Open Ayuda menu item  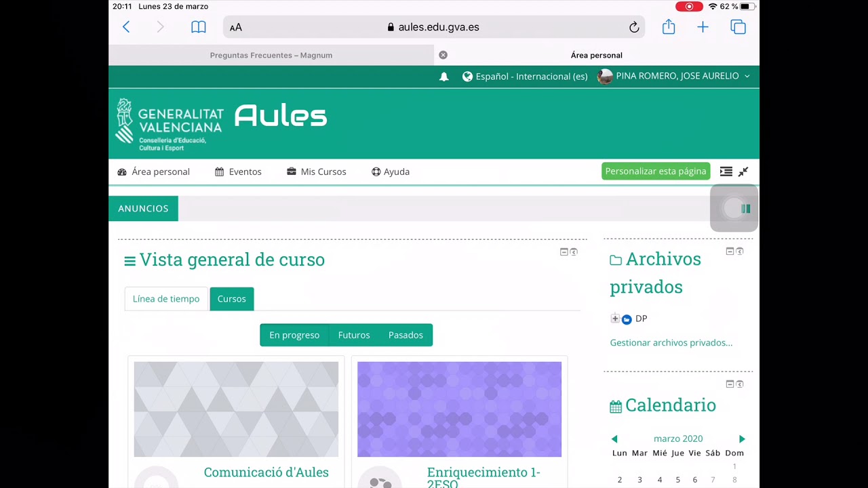click(391, 171)
